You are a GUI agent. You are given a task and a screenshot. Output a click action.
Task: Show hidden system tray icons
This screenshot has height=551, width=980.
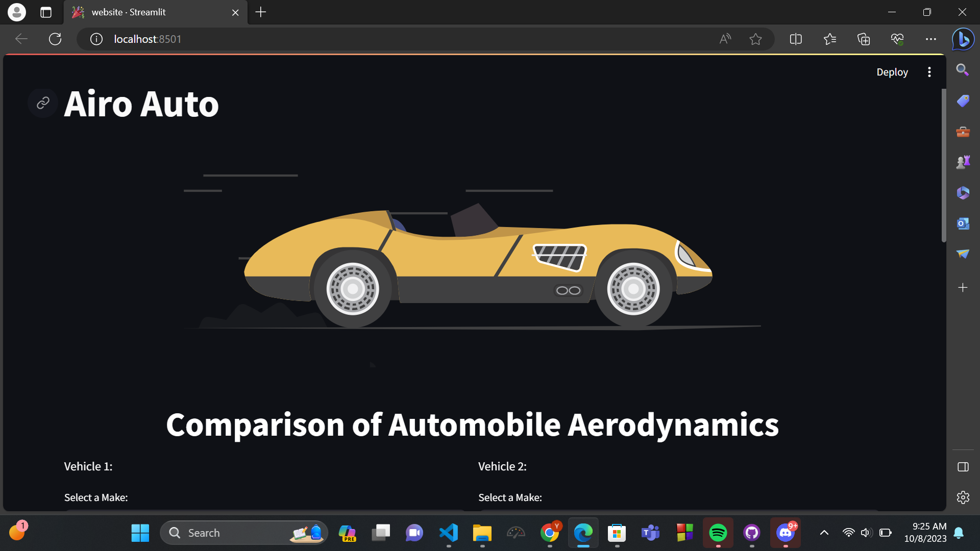tap(824, 532)
